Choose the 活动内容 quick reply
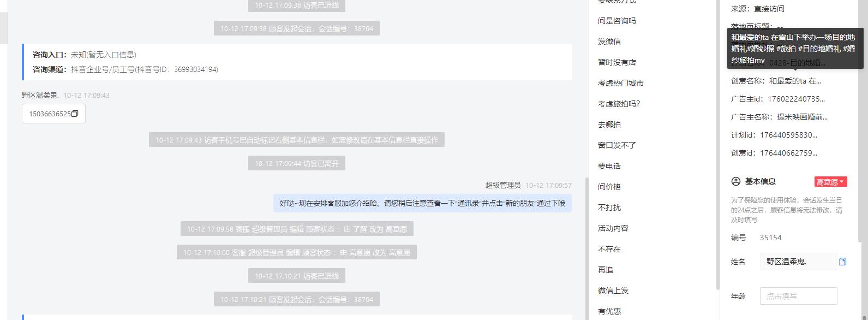 613,228
